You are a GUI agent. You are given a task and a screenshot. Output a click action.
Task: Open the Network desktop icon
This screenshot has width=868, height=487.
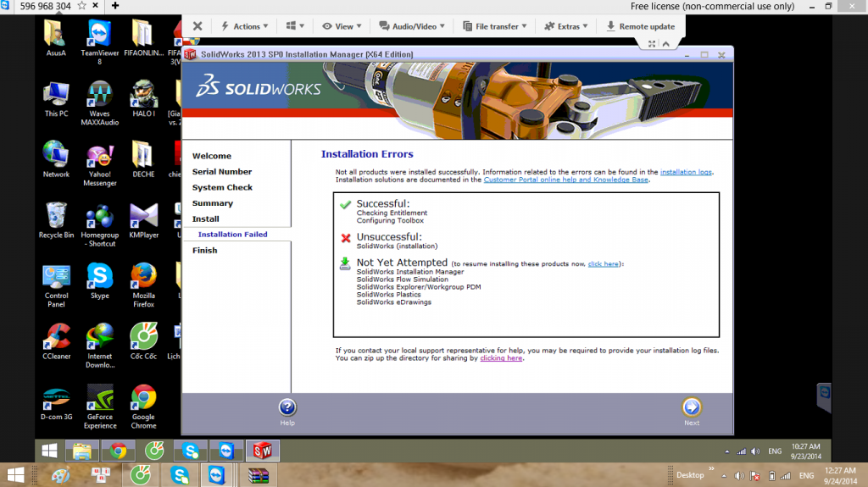[x=56, y=159]
